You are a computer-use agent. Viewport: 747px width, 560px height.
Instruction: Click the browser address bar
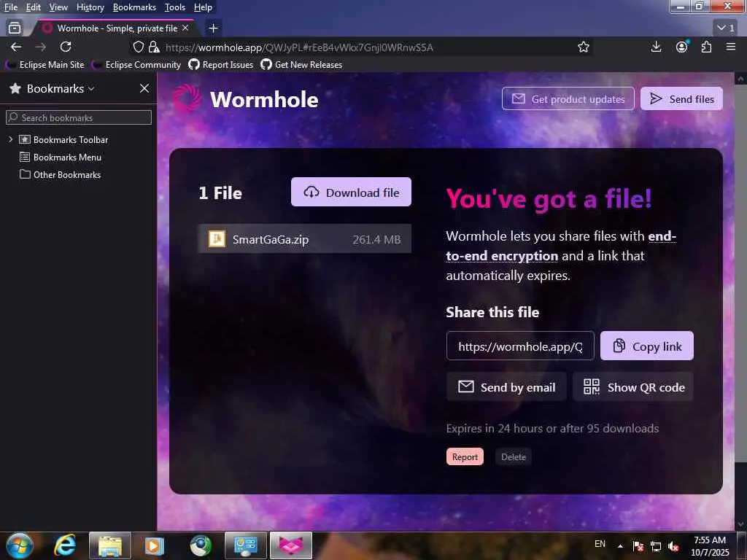pyautogui.click(x=361, y=47)
